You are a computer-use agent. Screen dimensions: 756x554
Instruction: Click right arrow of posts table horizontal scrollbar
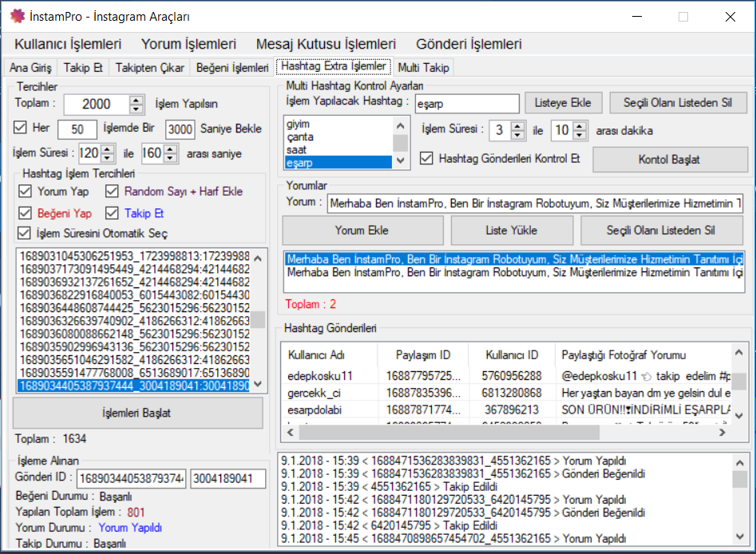tap(722, 433)
